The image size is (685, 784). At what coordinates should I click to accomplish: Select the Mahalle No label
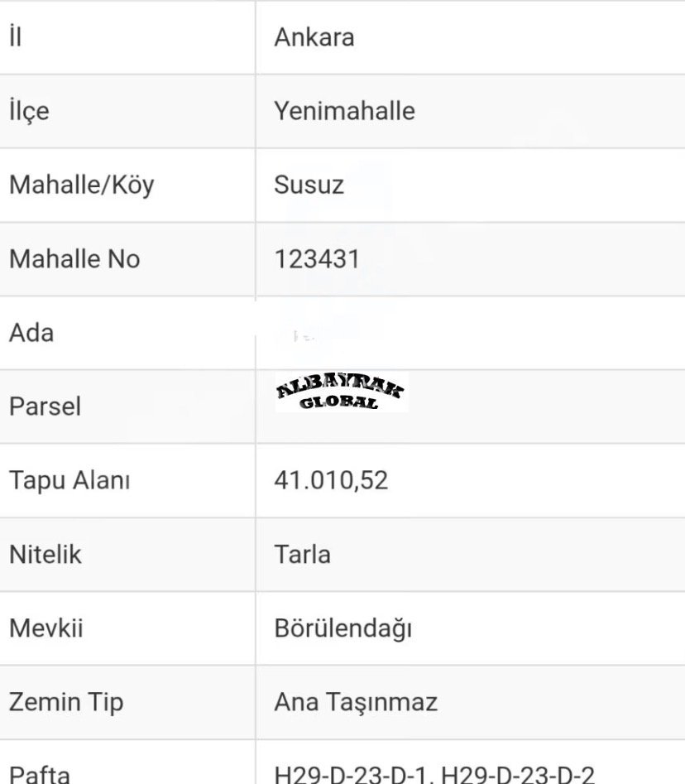[x=74, y=259]
